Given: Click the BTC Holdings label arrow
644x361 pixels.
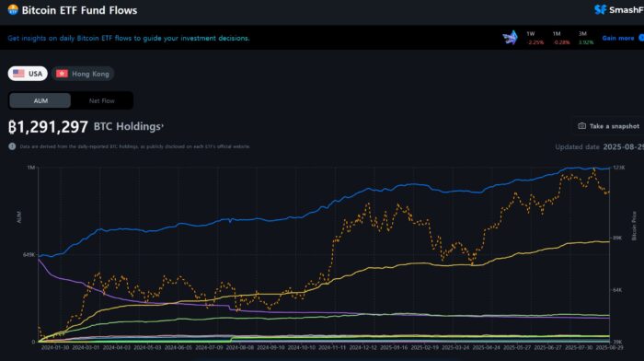Looking at the screenshot, I should [x=163, y=125].
